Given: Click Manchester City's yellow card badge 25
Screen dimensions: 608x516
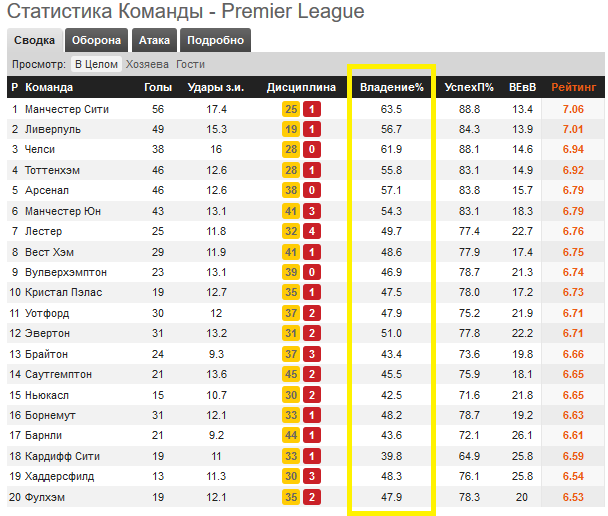Looking at the screenshot, I should (x=291, y=109).
